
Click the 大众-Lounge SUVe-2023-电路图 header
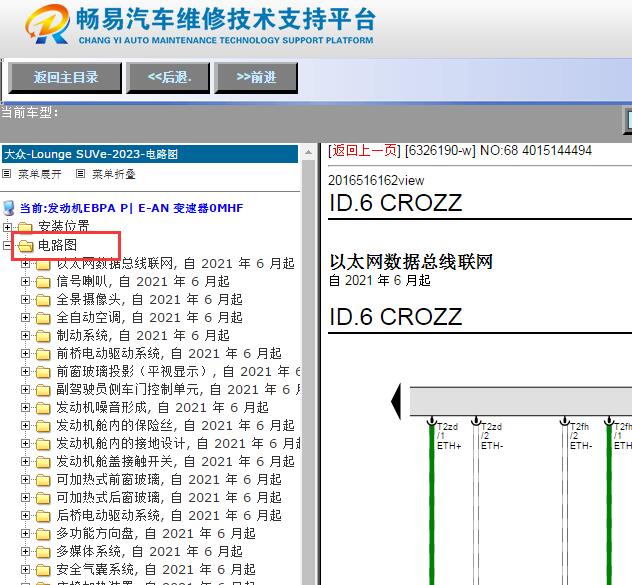click(150, 154)
